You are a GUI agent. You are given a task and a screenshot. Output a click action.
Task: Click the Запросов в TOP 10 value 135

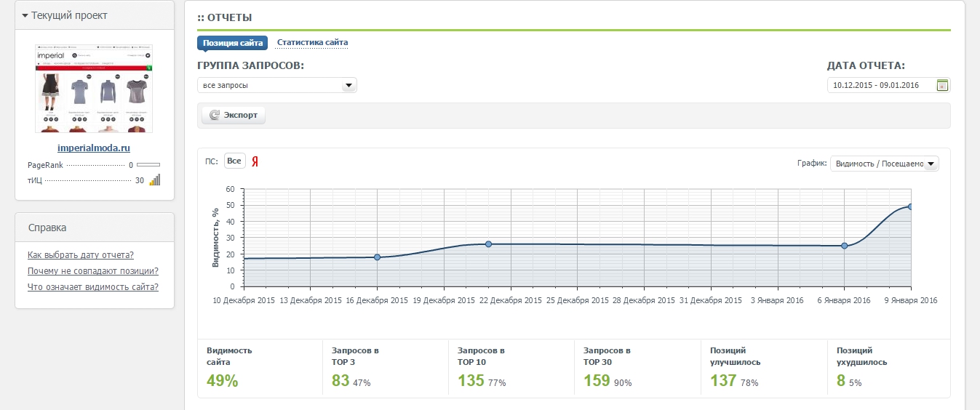471,380
